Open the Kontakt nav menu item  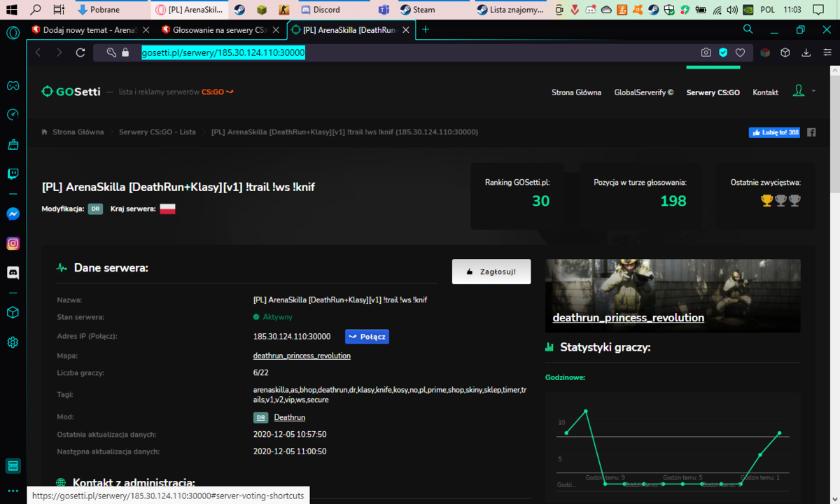765,92
